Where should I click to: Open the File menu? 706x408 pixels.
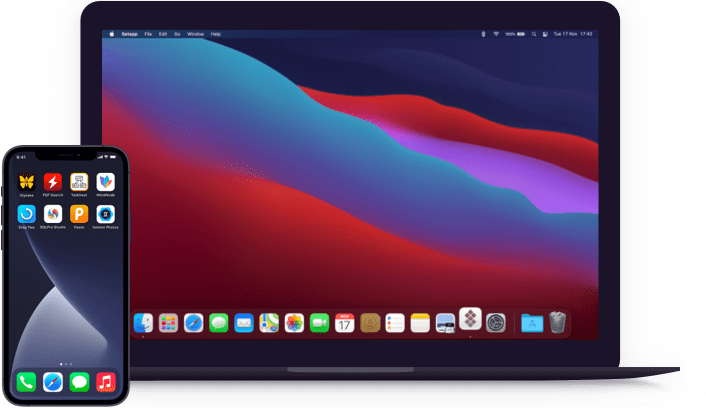[148, 34]
